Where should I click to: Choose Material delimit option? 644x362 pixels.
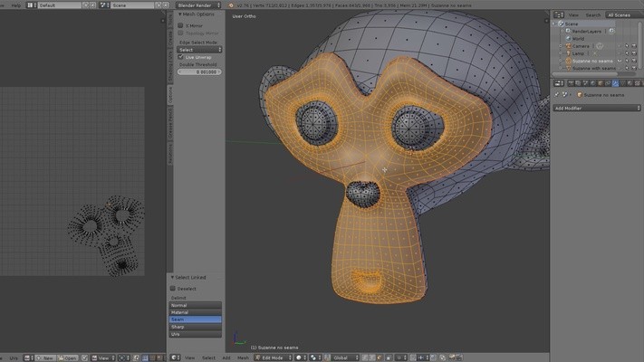click(x=196, y=312)
